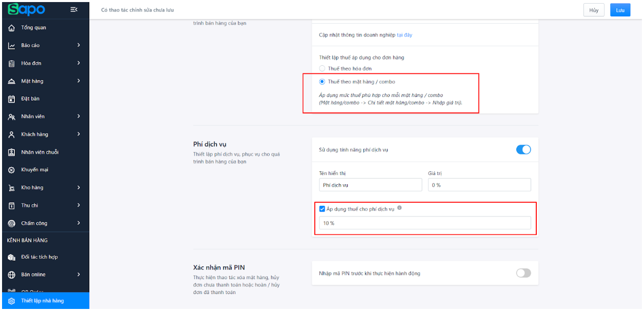644x311 pixels.
Task: Open the Thiết lập nhà hàng menu item
Action: 45,301
